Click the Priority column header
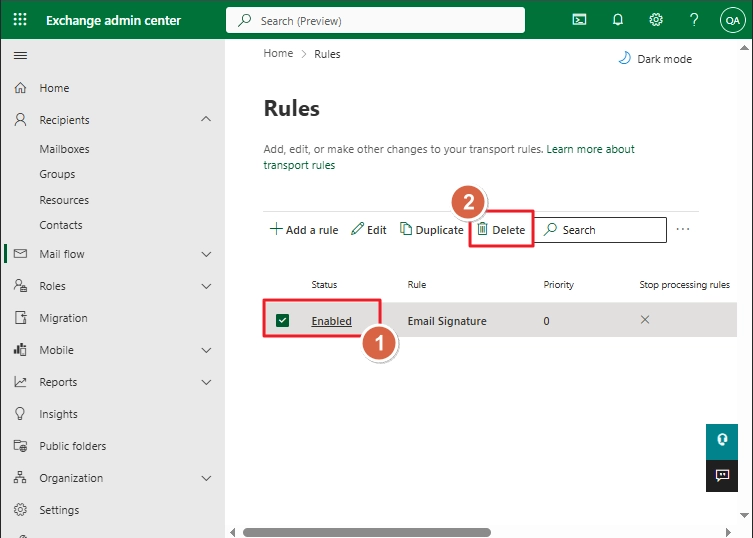Screen dimensions: 753x538 pos(559,284)
